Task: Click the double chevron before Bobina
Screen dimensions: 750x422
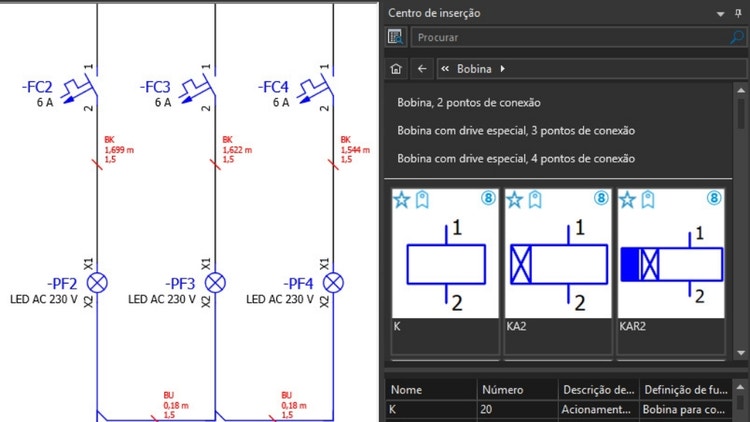Action: coord(445,69)
